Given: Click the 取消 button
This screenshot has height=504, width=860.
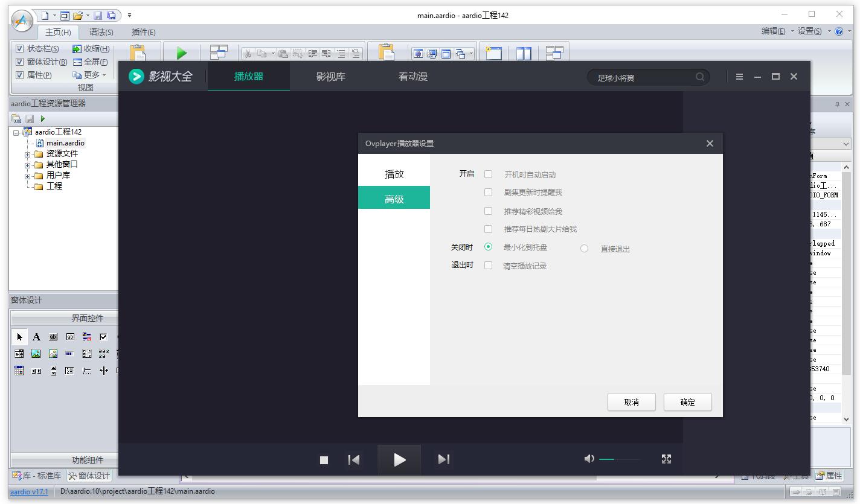Looking at the screenshot, I should (631, 402).
